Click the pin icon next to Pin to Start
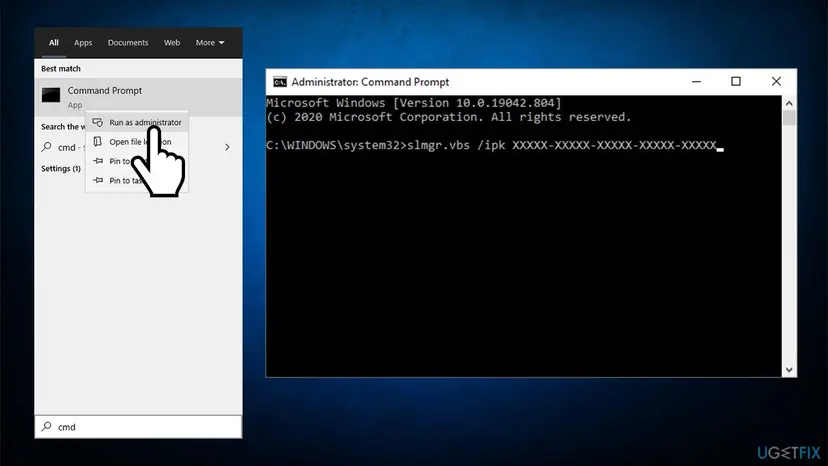The height and width of the screenshot is (466, 828). 98,161
